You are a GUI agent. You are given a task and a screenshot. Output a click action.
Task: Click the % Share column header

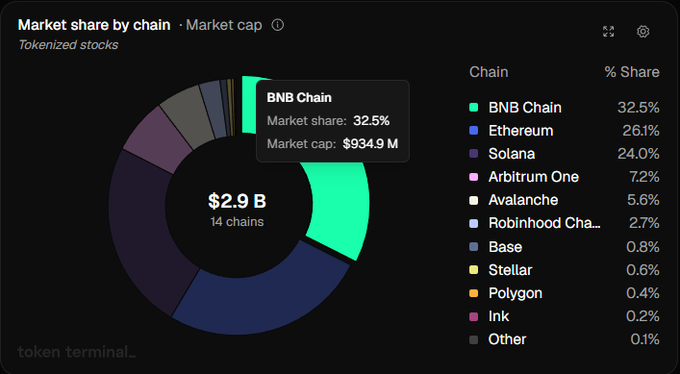pos(632,72)
